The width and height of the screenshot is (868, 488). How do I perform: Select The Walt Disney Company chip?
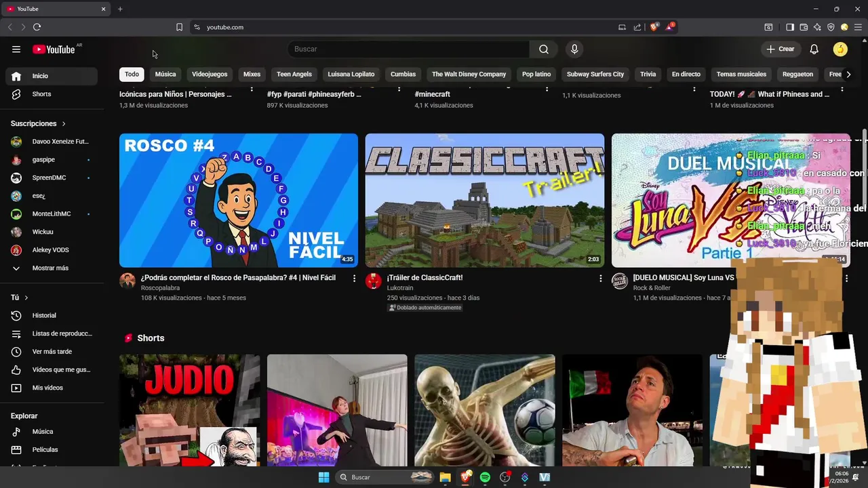pos(469,74)
